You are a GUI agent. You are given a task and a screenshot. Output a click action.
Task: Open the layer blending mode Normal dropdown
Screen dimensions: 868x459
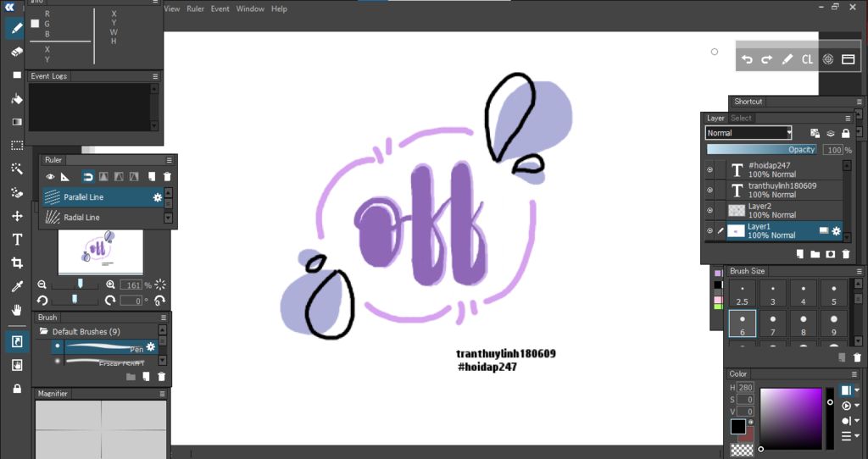point(748,133)
